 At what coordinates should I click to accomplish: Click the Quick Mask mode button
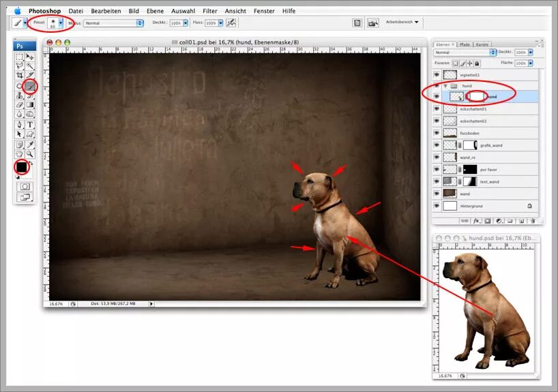click(25, 186)
